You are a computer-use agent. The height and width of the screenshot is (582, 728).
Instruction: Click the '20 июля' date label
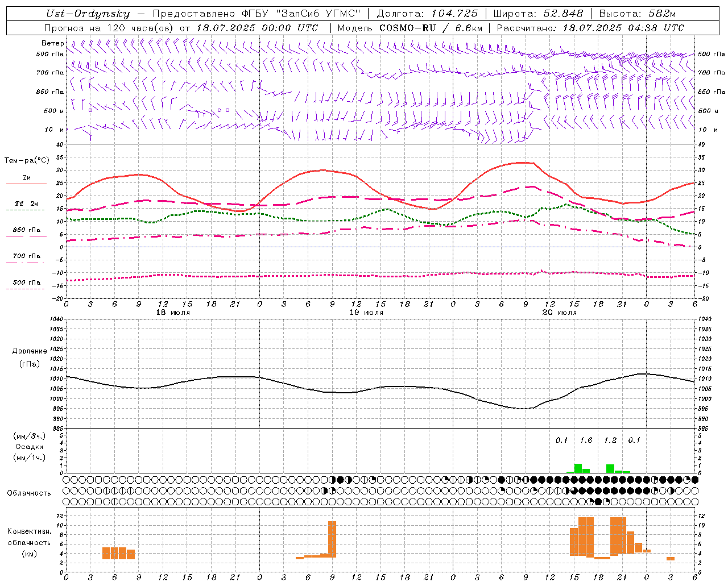559,313
